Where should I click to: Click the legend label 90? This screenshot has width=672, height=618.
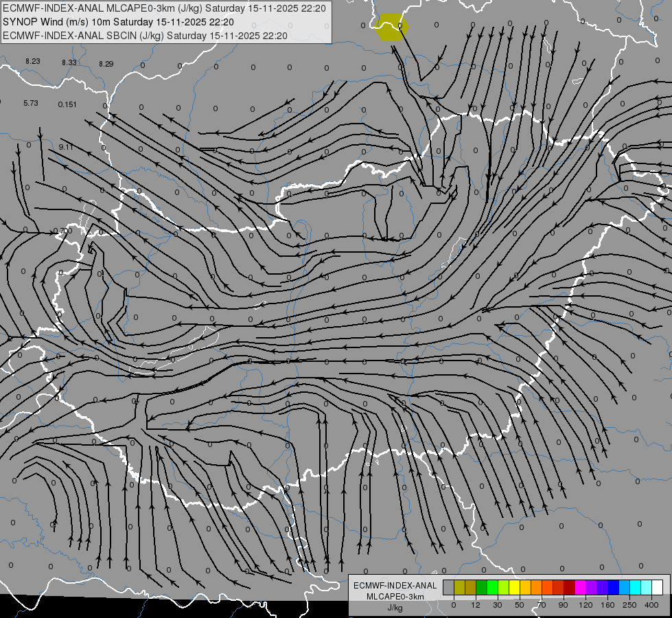tap(563, 605)
